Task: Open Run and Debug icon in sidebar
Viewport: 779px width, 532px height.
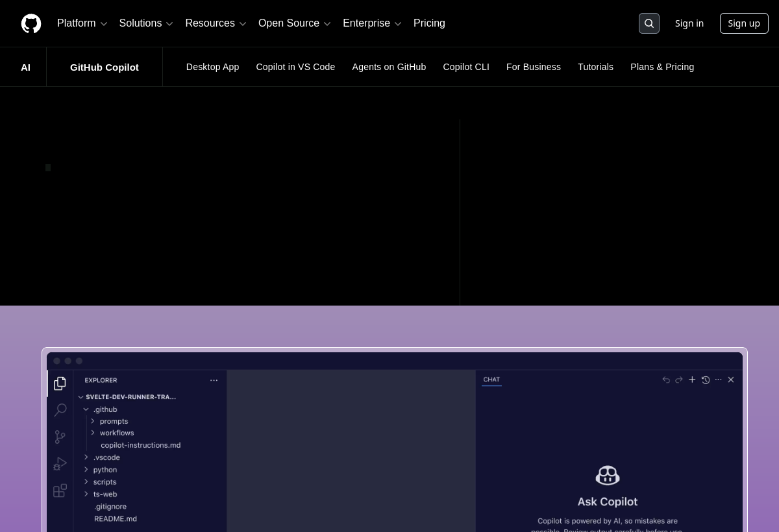Action: 60,464
